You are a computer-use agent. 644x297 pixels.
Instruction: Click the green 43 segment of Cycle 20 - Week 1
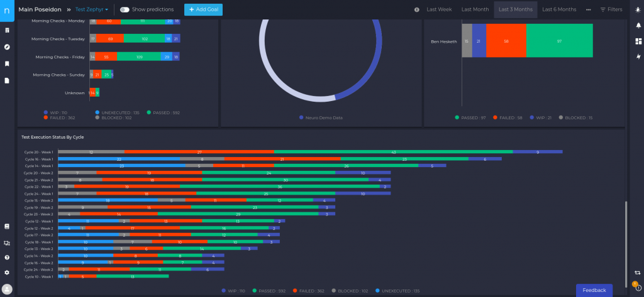point(394,152)
